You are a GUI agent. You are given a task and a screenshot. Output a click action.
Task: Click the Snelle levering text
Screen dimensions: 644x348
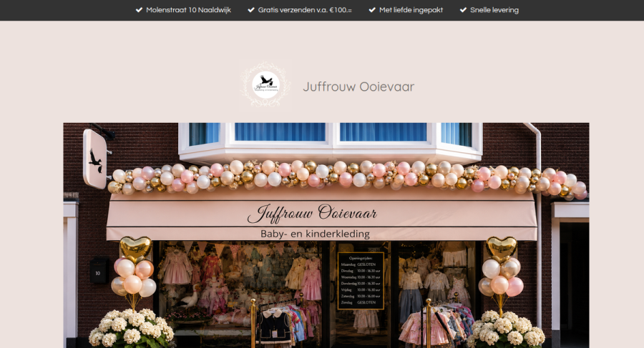(x=494, y=10)
